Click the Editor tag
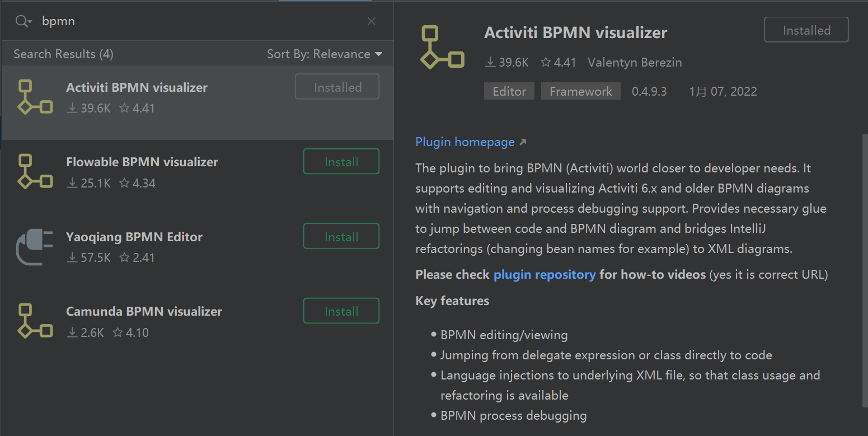This screenshot has width=868, height=436. [x=509, y=91]
